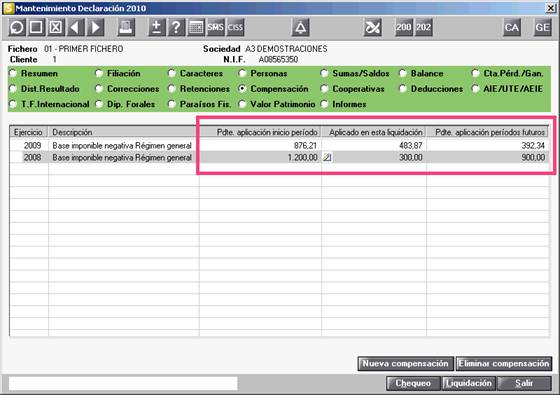The image size is (560, 395).
Task: Select the Sumas/Saldos radio option
Action: 324,73
